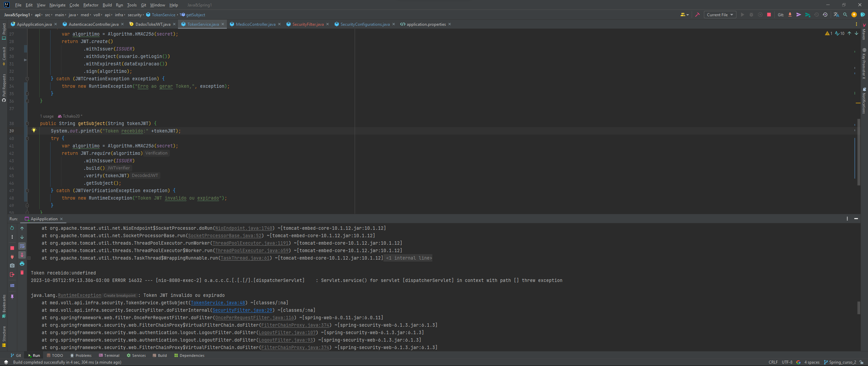Click the Code With Me people icon
Screen dimensions: 868x366
point(685,15)
